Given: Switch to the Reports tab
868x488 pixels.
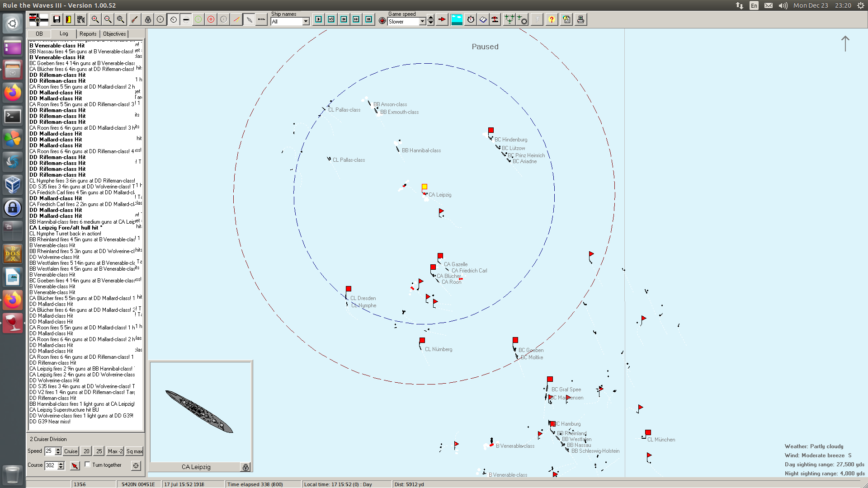Looking at the screenshot, I should [x=88, y=34].
